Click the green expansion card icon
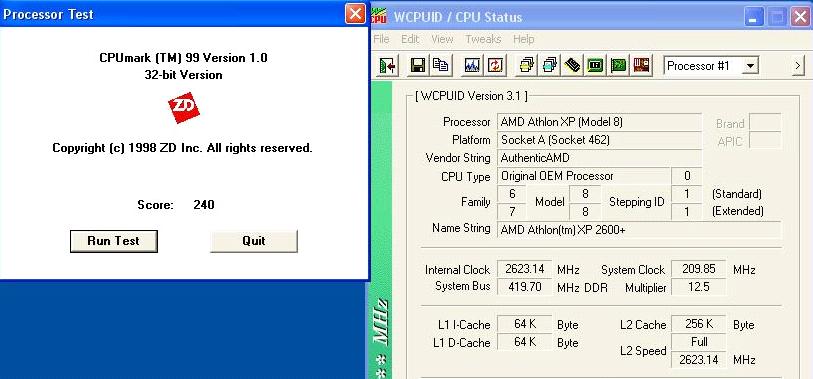813x379 pixels. [x=618, y=65]
